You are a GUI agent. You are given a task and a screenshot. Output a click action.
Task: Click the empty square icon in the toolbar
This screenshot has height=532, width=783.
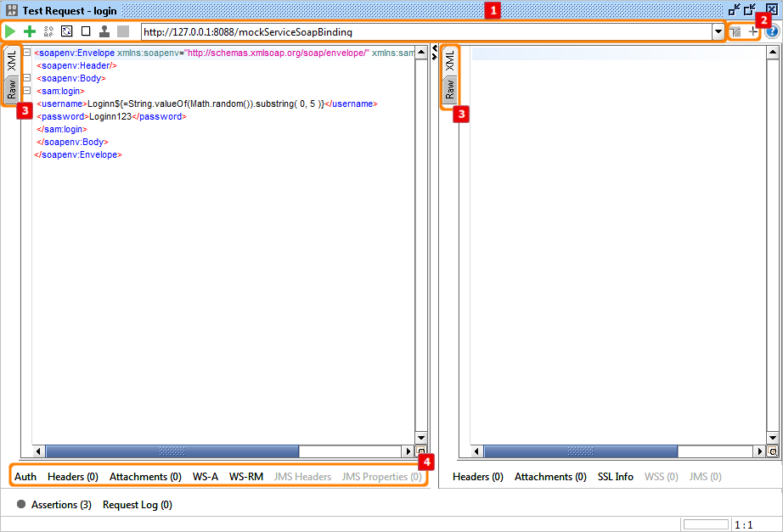tap(86, 31)
